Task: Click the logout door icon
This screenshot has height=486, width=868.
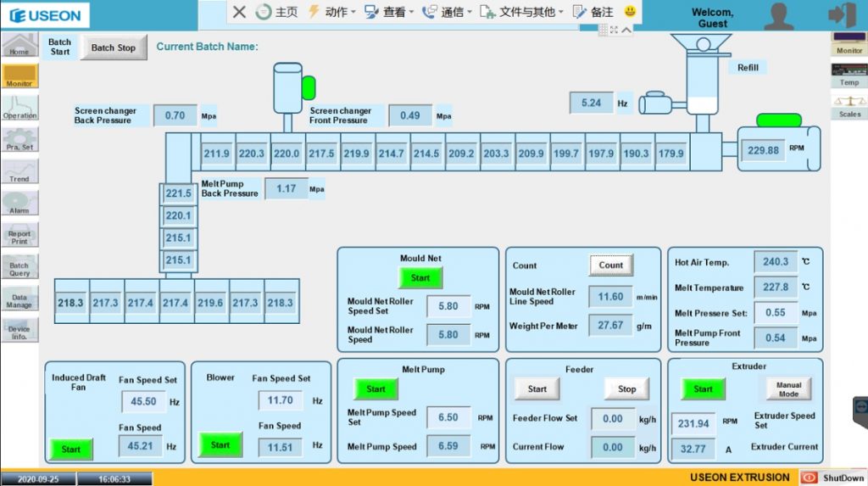Action: [840, 14]
